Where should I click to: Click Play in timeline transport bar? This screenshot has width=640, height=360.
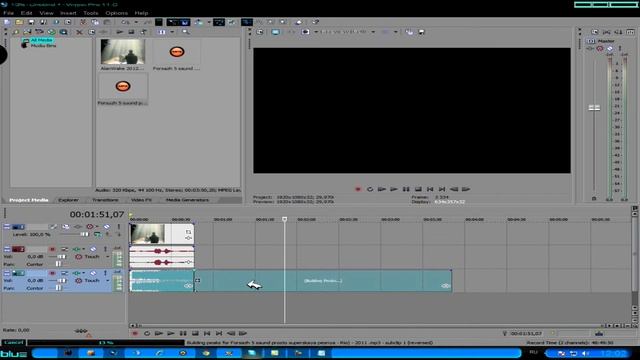point(171,333)
